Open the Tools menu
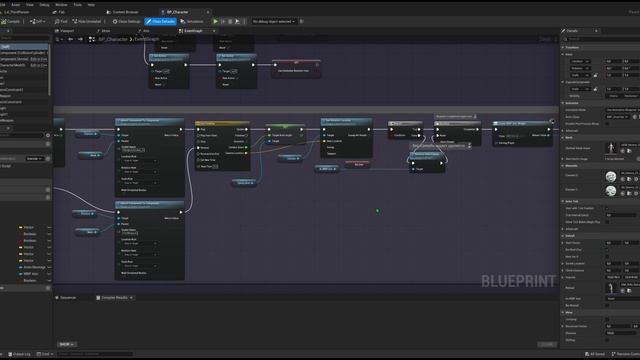 tap(78, 5)
